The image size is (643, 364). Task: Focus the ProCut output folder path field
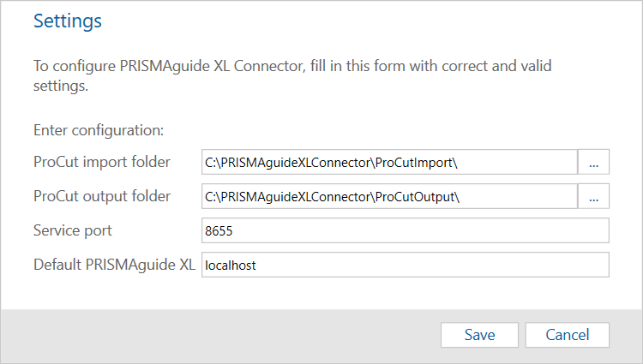(x=389, y=196)
